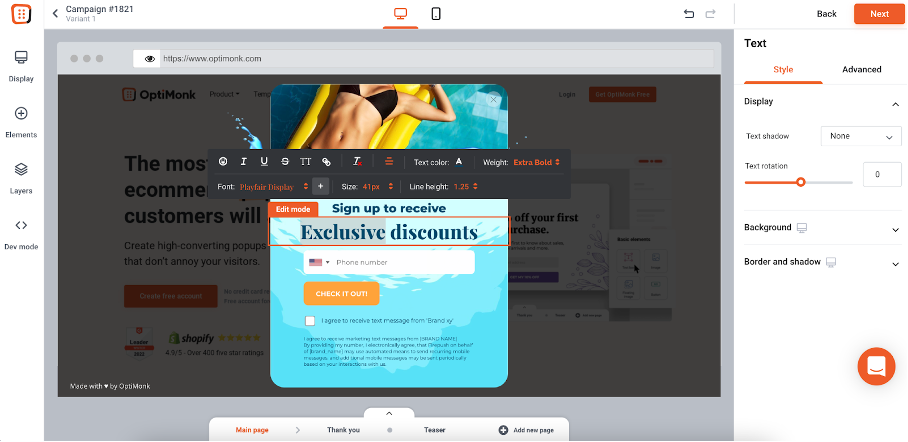
Task: Open Dev mode from sidebar
Action: tap(21, 235)
